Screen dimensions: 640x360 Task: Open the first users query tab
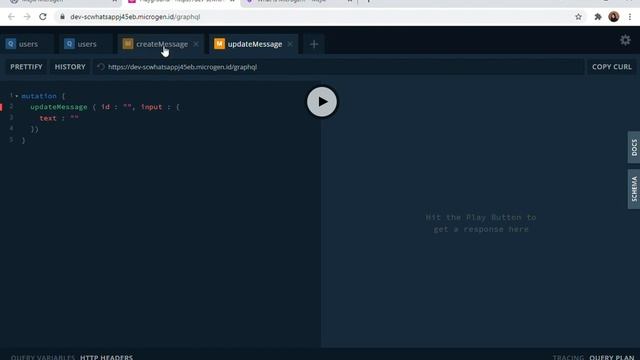pyautogui.click(x=28, y=44)
